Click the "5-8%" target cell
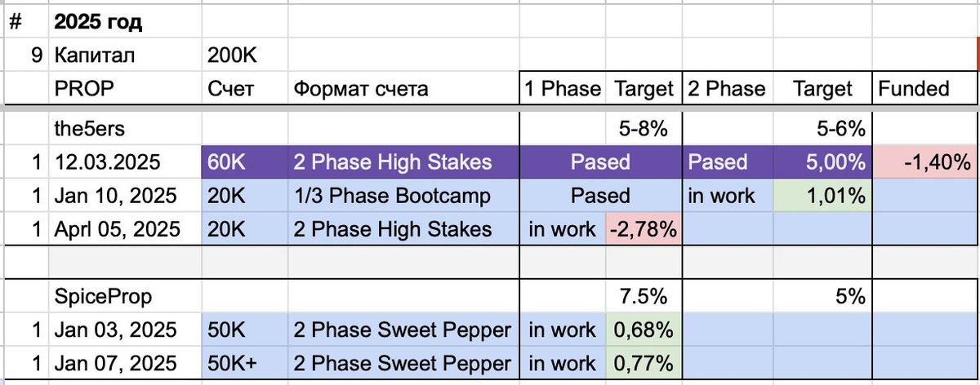The height and width of the screenshot is (385, 980). [642, 128]
